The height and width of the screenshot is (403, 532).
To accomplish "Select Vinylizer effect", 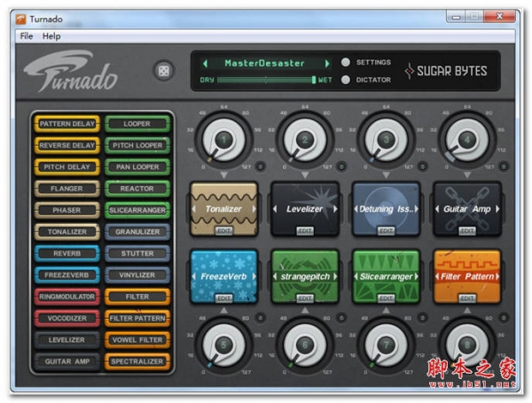I will coord(137,275).
